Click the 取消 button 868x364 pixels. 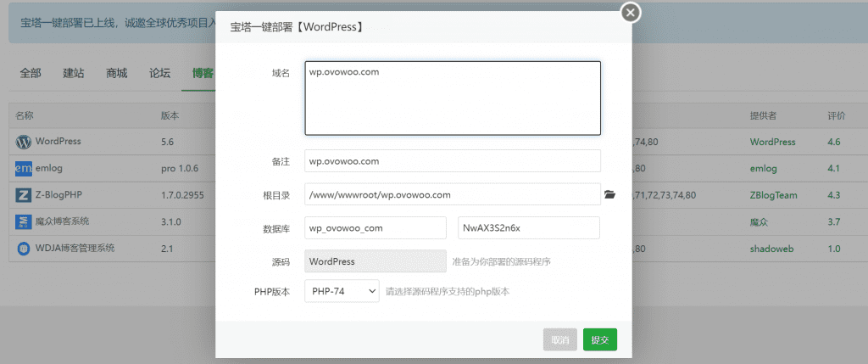point(559,339)
